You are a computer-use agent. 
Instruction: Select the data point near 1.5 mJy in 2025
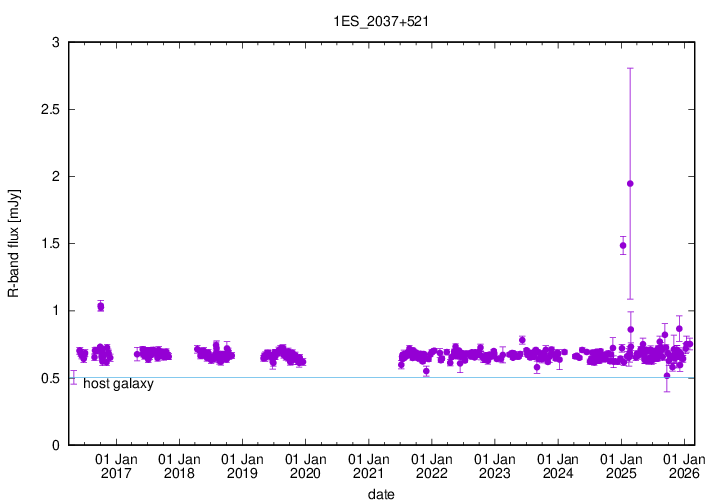[x=623, y=245]
